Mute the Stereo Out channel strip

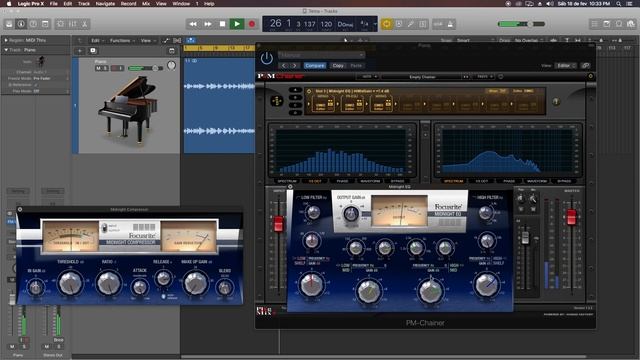tap(47, 346)
